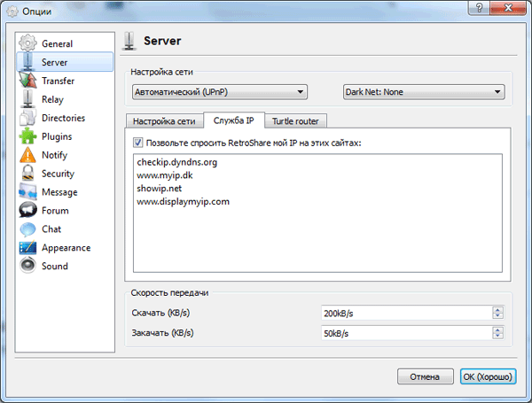Select www.myip.dk in the list
This screenshot has height=403, width=532.
pos(165,175)
